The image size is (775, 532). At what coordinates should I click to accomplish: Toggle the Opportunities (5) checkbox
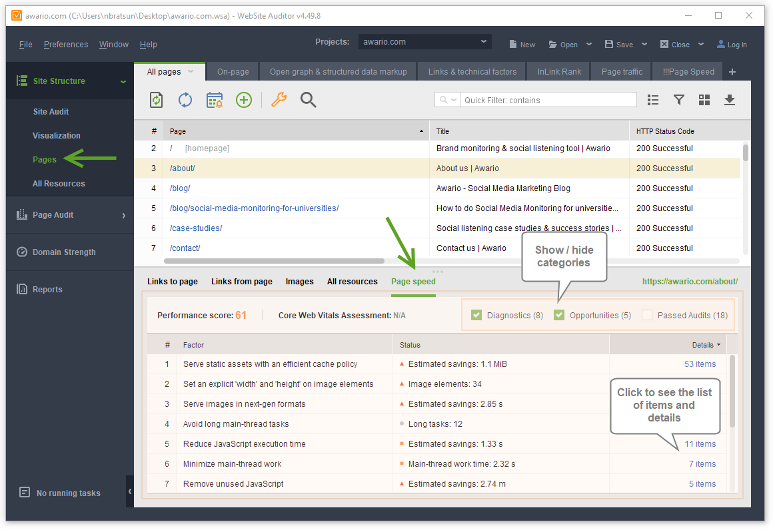click(x=559, y=316)
